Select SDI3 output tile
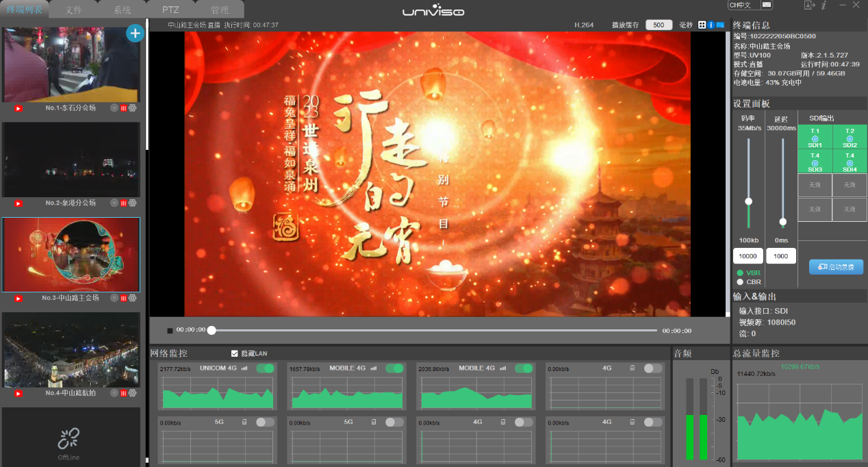The height and width of the screenshot is (467, 868). 815,162
